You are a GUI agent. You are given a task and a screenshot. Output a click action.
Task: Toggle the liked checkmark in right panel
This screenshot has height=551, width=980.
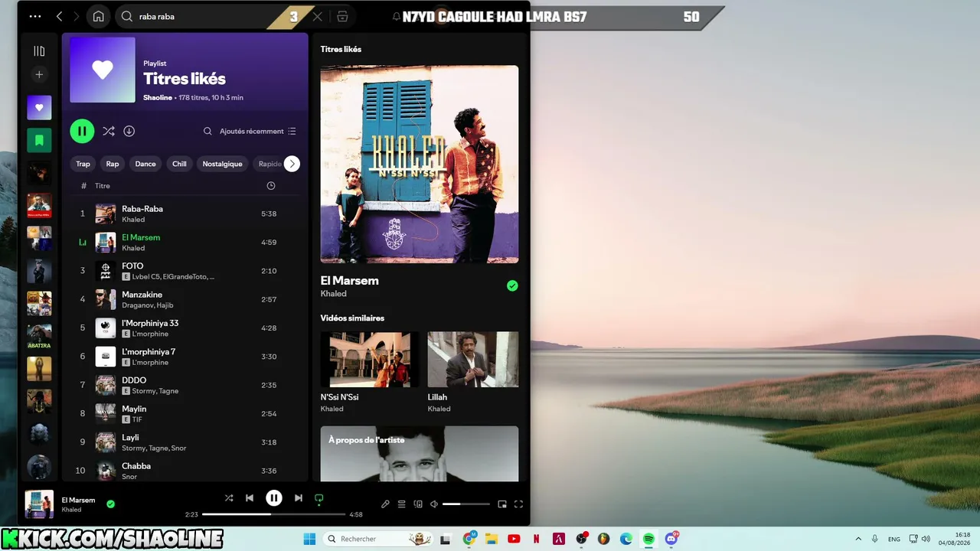[x=512, y=285]
